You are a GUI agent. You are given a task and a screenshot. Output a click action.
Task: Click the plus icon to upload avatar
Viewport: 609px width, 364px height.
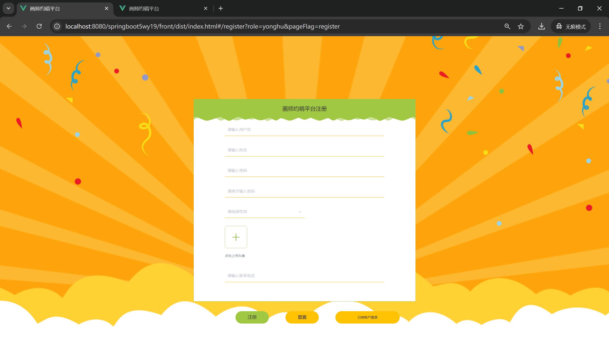click(236, 237)
